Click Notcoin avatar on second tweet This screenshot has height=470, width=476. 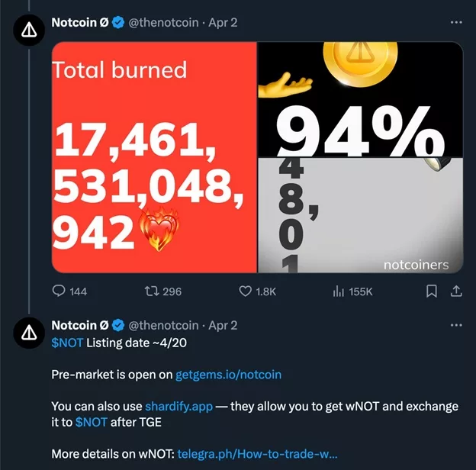click(29, 333)
